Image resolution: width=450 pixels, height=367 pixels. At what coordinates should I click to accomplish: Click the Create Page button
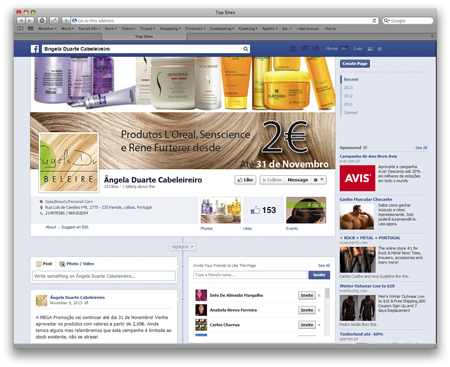tap(355, 64)
